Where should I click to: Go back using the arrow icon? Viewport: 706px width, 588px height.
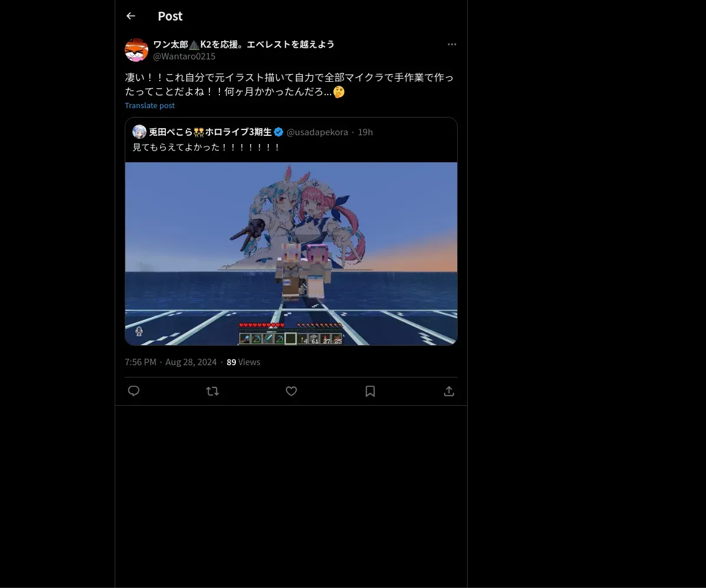131,16
